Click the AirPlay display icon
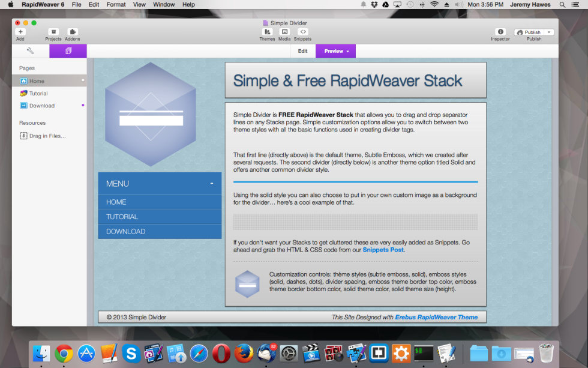This screenshot has height=368, width=588. pos(397,4)
